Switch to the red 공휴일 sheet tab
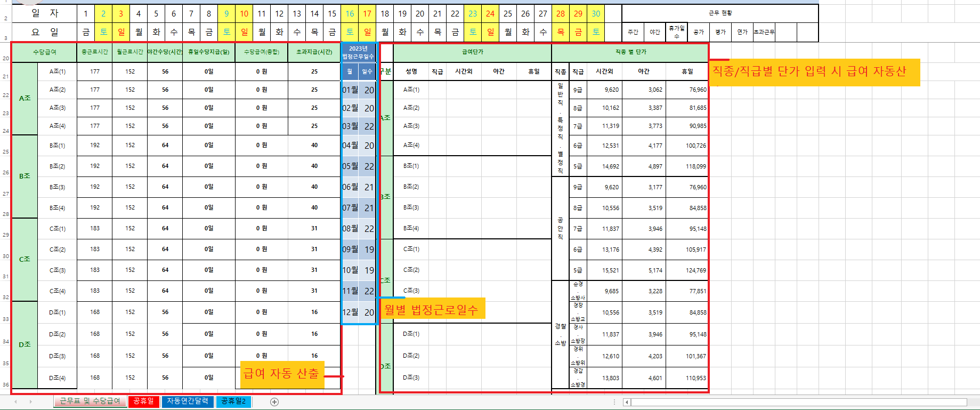980x410 pixels. click(x=143, y=401)
